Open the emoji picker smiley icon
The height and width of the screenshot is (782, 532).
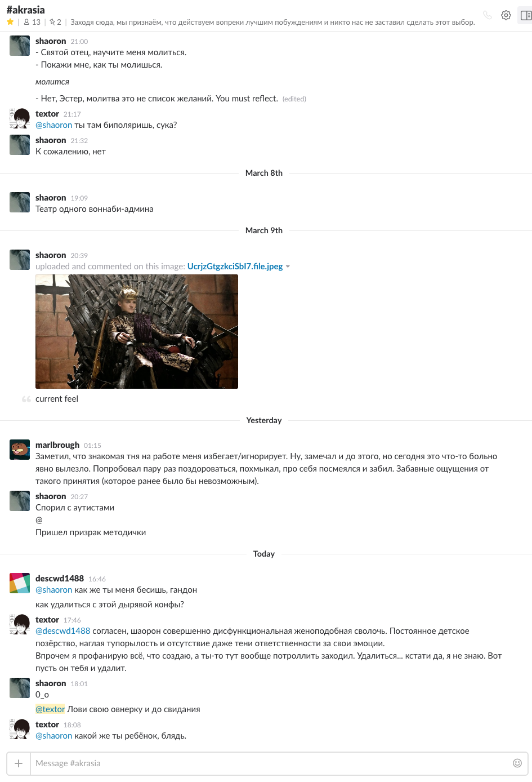[x=517, y=763]
